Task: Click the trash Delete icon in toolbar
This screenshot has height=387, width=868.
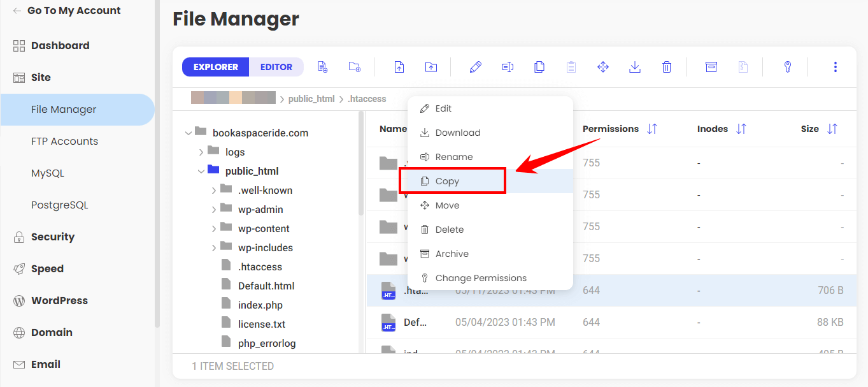Action: click(667, 67)
